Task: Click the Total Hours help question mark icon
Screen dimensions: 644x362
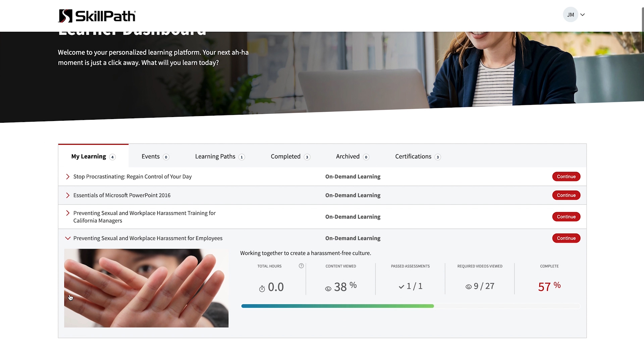Action: click(x=301, y=266)
